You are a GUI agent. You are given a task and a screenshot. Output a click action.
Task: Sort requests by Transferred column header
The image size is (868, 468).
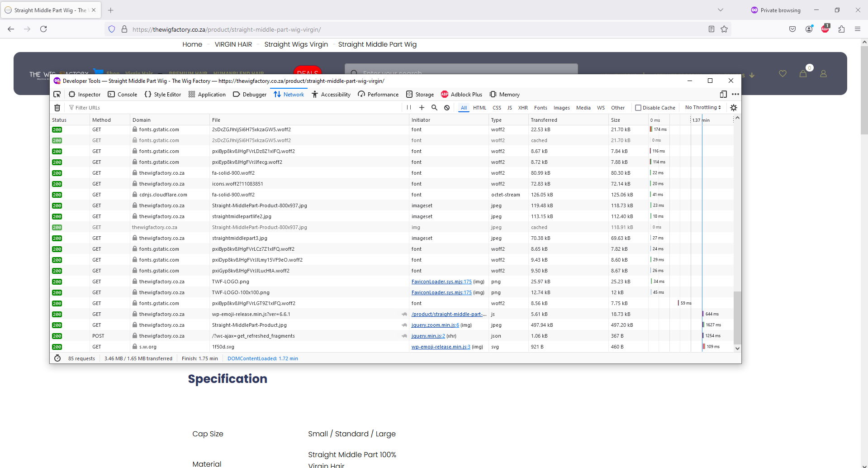click(x=569, y=120)
